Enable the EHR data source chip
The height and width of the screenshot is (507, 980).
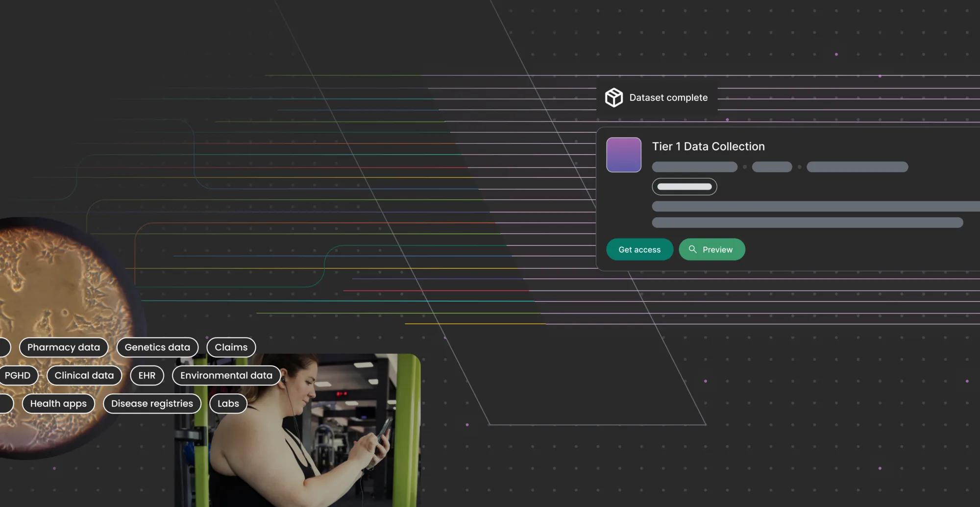click(147, 375)
